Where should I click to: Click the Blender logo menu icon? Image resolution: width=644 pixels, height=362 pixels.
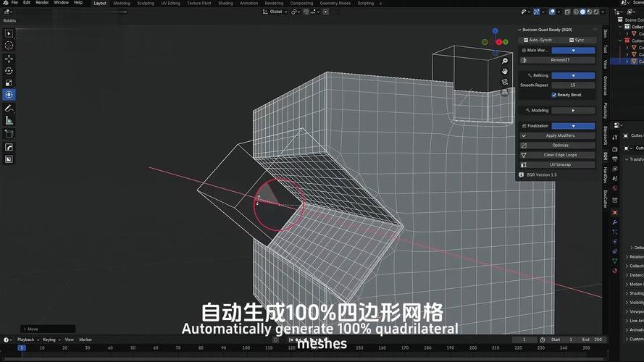6,2
